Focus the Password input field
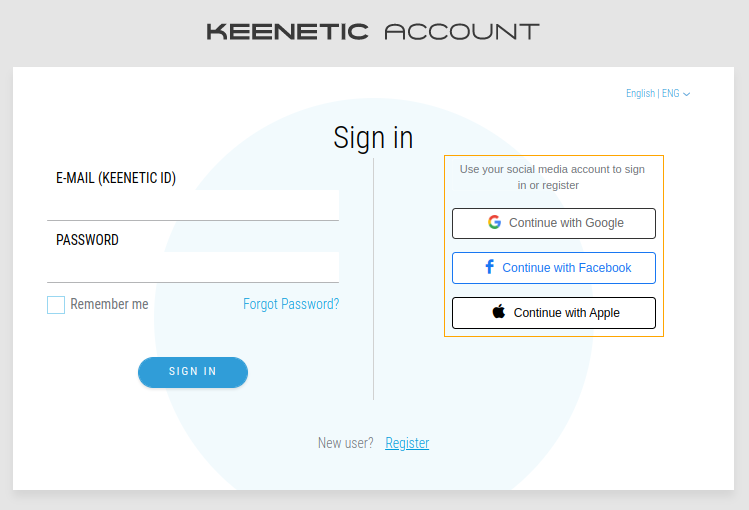Viewport: 749px width, 510px height. [x=193, y=267]
